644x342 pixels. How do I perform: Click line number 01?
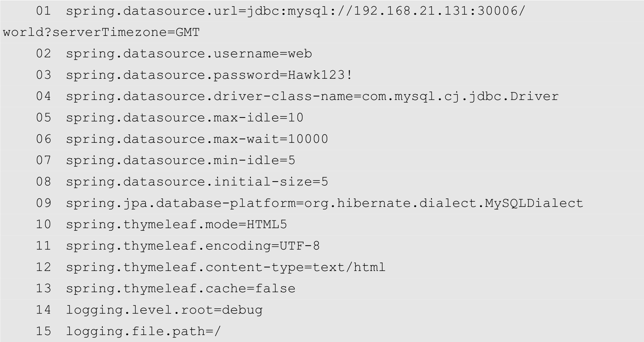tap(44, 11)
